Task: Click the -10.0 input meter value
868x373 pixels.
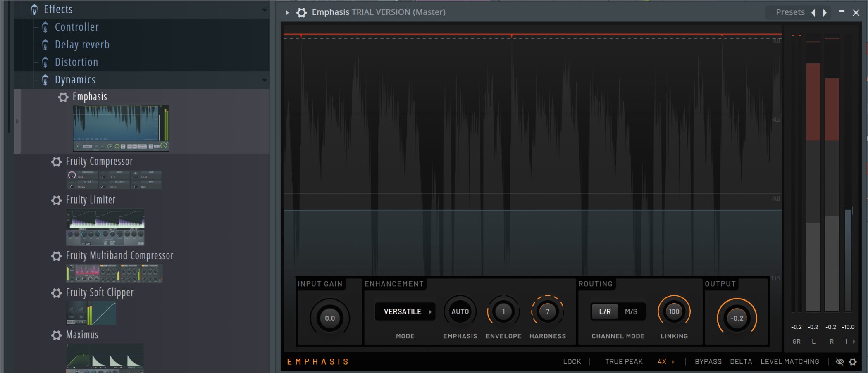Action: coord(848,327)
